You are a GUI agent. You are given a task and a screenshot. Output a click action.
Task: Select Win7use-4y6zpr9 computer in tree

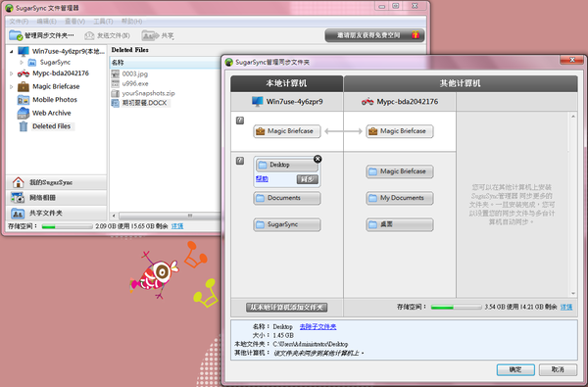(x=61, y=51)
